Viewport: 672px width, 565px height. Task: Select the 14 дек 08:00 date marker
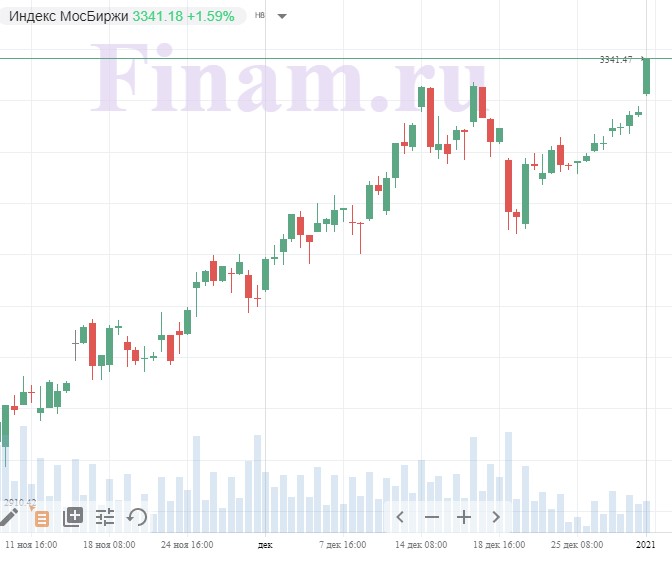coord(421,545)
